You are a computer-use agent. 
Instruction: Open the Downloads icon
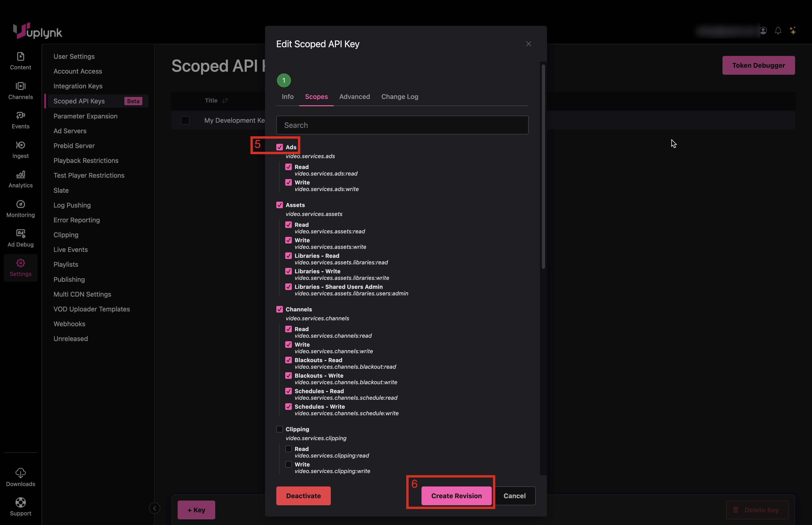click(x=20, y=473)
